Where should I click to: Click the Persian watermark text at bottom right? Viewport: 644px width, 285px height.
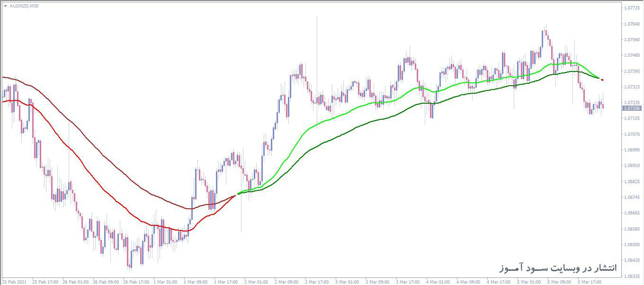tap(558, 268)
